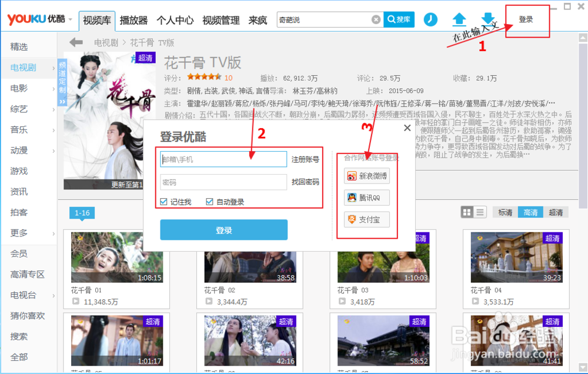Viewport: 588px width, 374px height.
Task: Open the upload arrow icon
Action: tap(459, 19)
